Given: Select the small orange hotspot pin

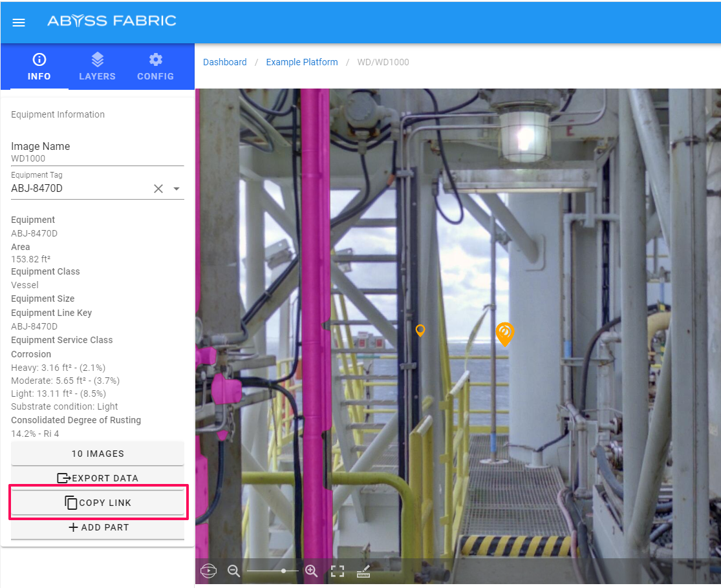Looking at the screenshot, I should (x=420, y=330).
